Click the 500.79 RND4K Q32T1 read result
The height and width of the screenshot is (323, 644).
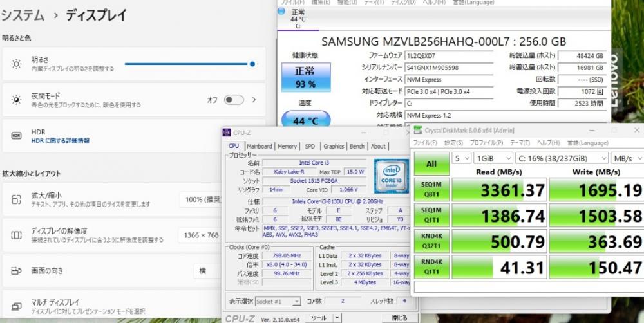pos(500,241)
